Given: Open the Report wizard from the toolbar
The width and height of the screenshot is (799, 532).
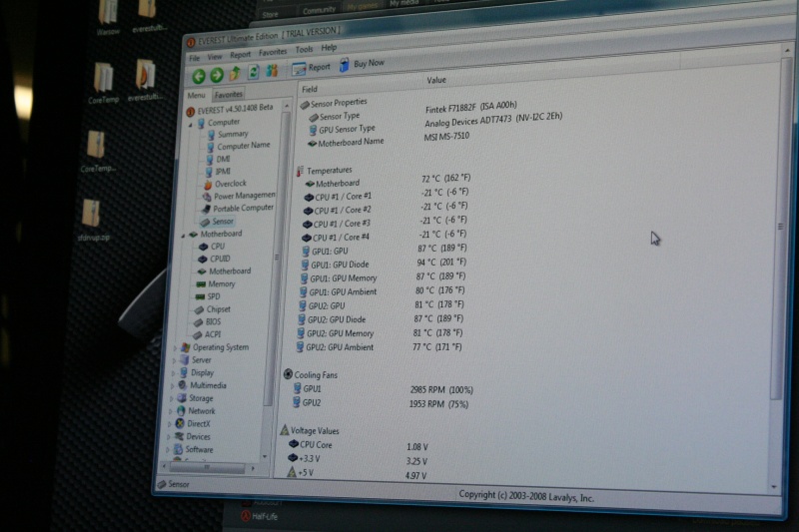Looking at the screenshot, I should (311, 68).
